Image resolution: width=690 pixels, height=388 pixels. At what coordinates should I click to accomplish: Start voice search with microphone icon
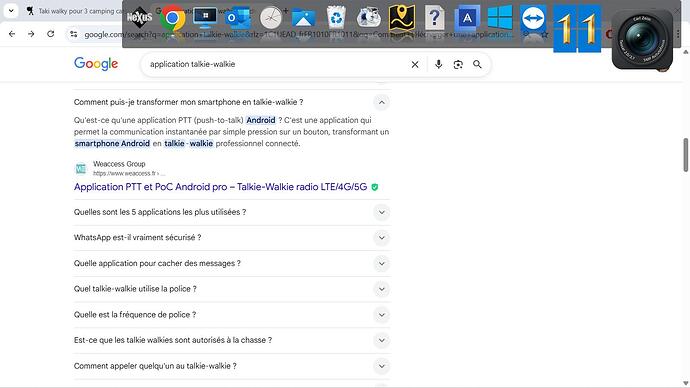[438, 64]
